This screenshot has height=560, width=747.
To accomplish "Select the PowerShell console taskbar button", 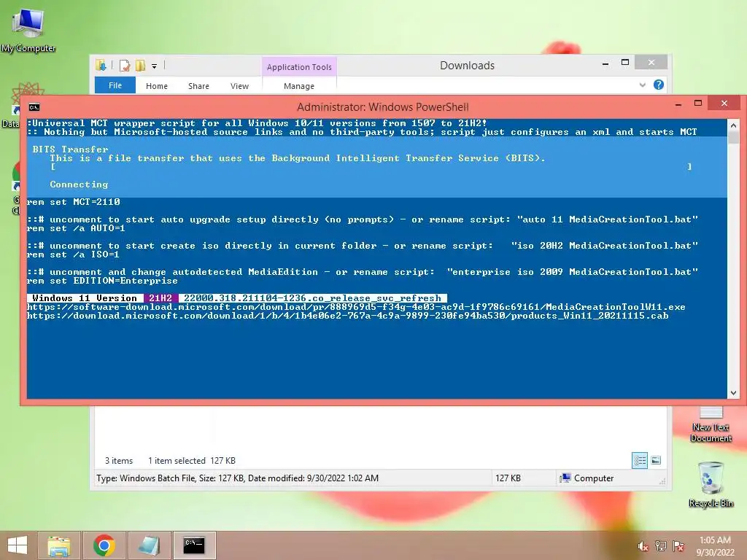I will click(194, 545).
